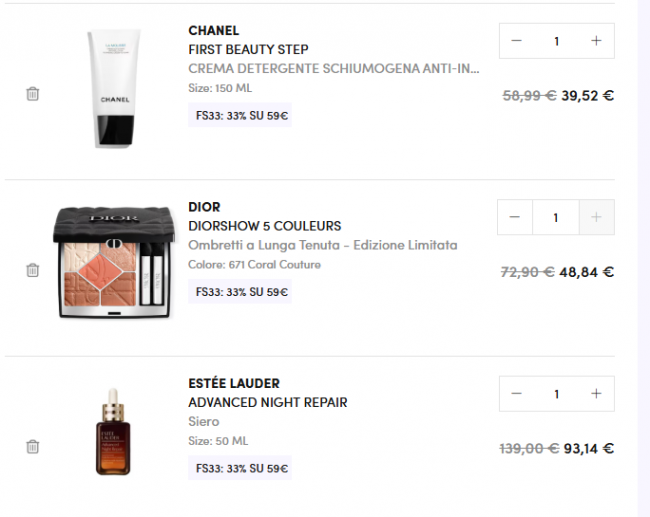Select the Dior palette quantity field

(556, 217)
